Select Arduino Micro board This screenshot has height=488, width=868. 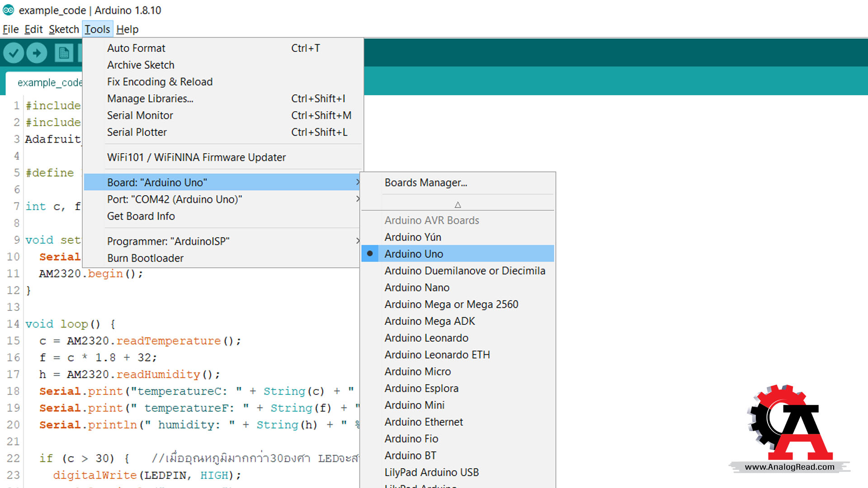pyautogui.click(x=458, y=371)
